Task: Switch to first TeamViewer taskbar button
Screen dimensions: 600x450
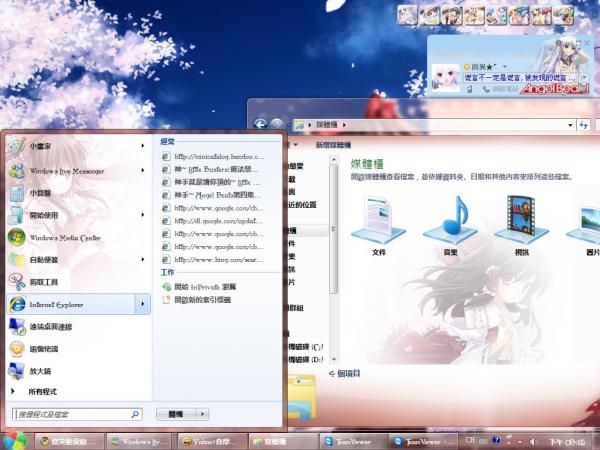Action: click(x=354, y=442)
